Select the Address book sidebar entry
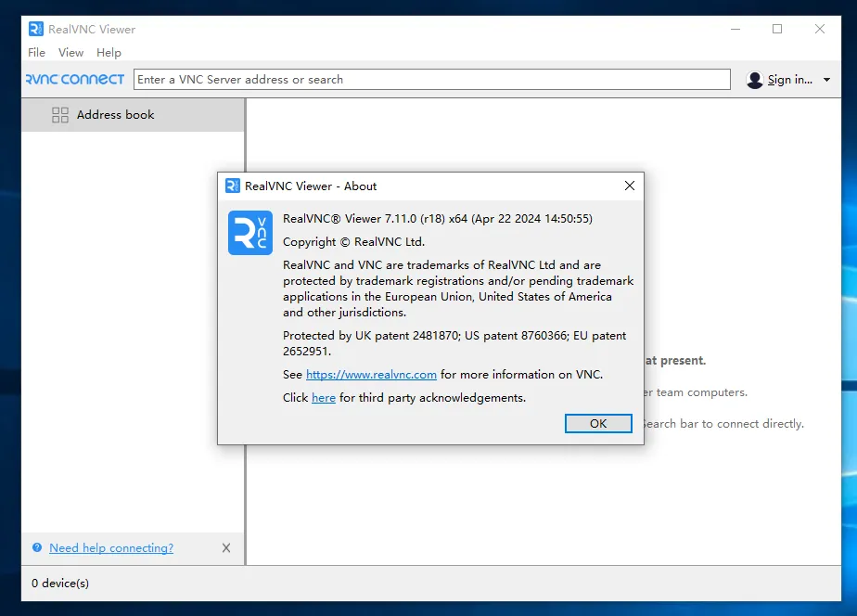This screenshot has height=616, width=857. click(116, 114)
